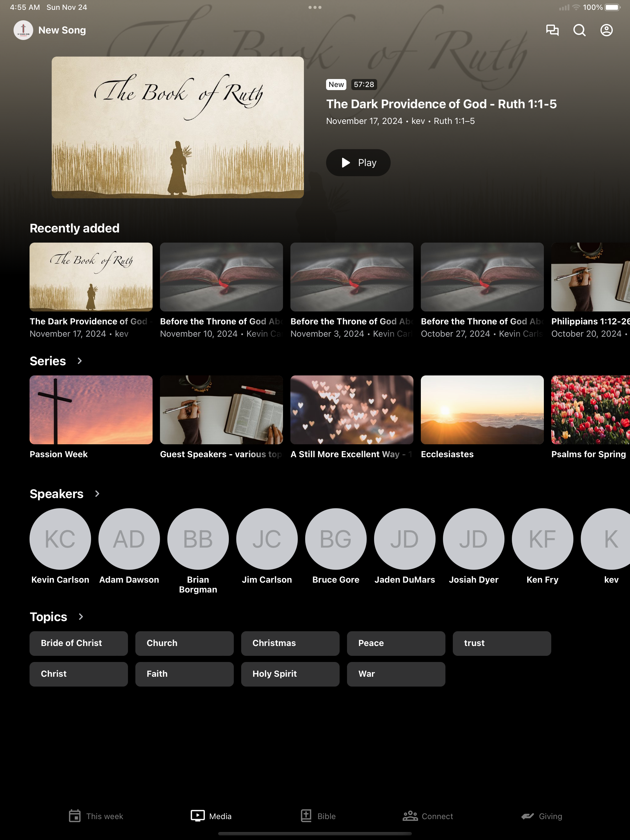Select speaker Brian Borgman avatar

pos(198,539)
